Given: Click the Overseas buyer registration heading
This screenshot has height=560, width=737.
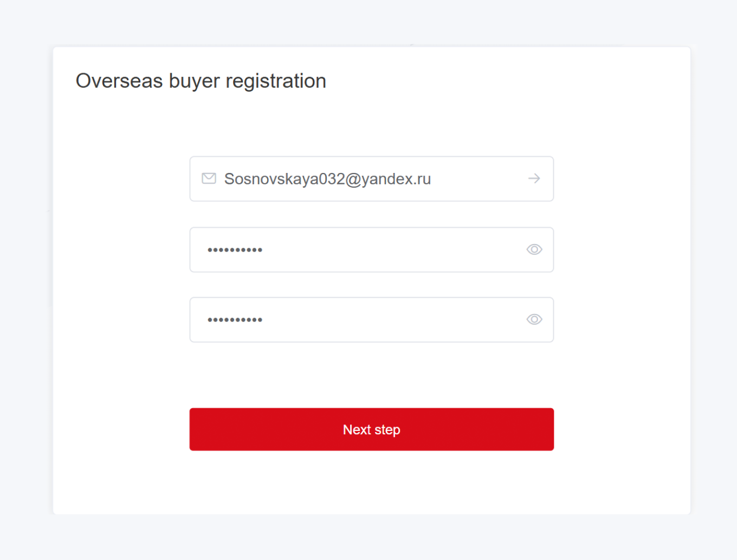Looking at the screenshot, I should 201,81.
